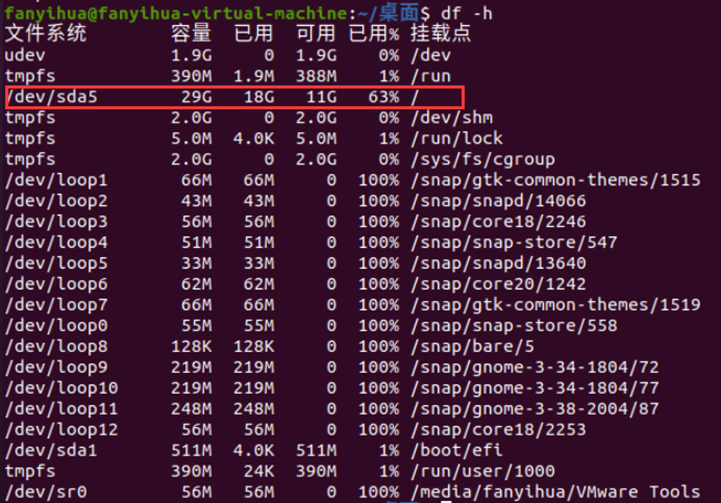Click the '/dev/loop7' filesystem entry
This screenshot has height=503, width=721.
pyautogui.click(x=56, y=305)
